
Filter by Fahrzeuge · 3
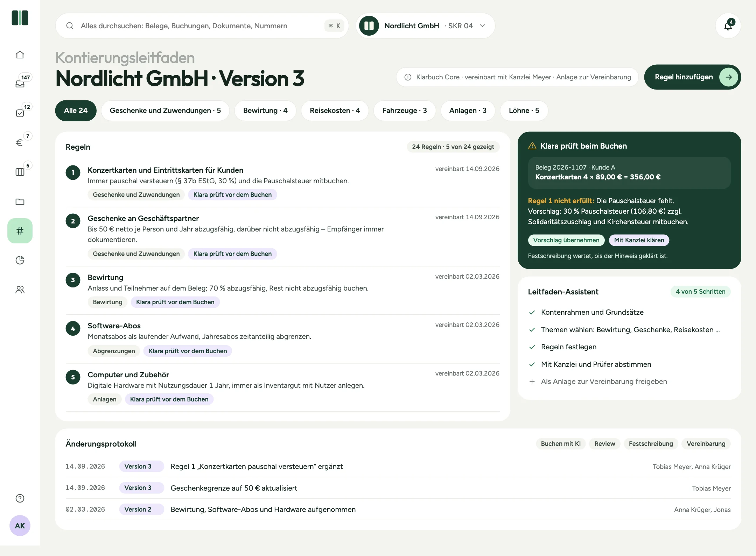tap(405, 111)
